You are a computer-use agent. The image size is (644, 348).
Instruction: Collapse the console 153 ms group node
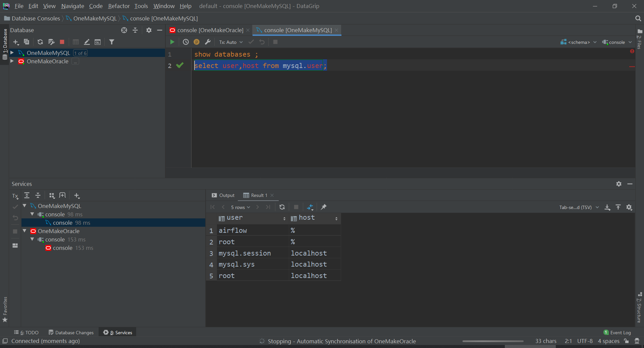coord(32,239)
